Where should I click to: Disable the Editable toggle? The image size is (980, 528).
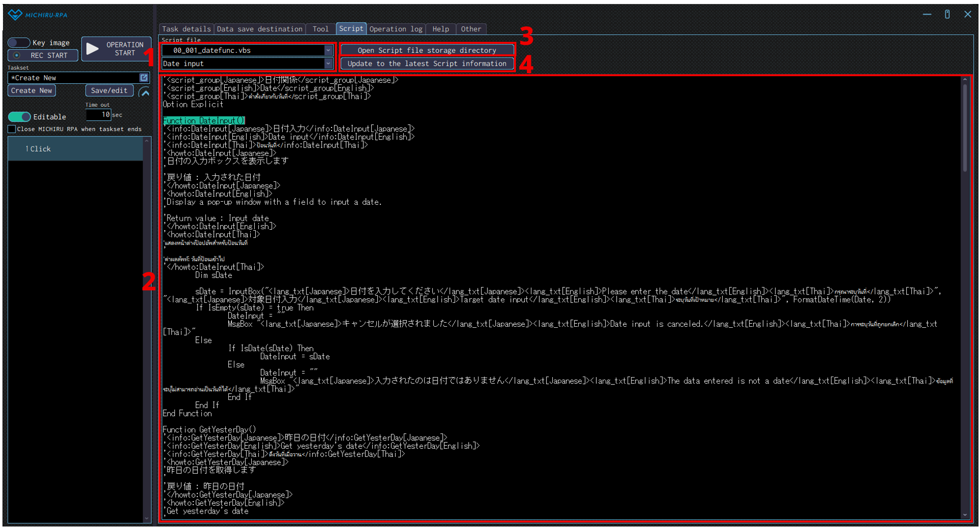[x=19, y=117]
